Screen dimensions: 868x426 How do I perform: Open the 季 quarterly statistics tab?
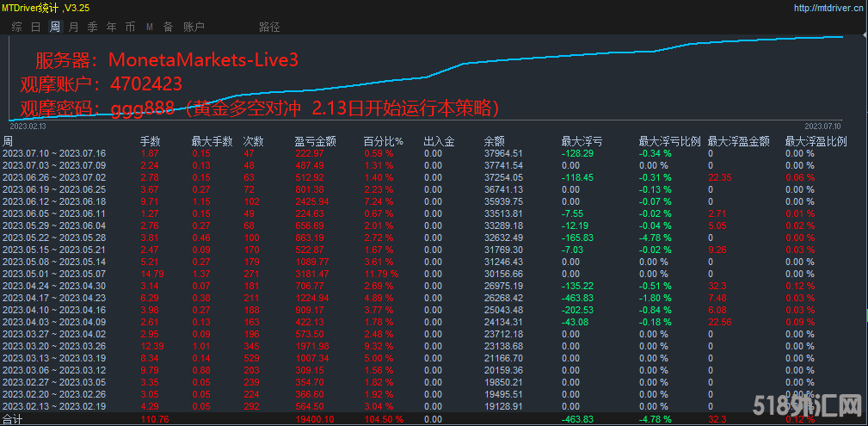pos(93,27)
